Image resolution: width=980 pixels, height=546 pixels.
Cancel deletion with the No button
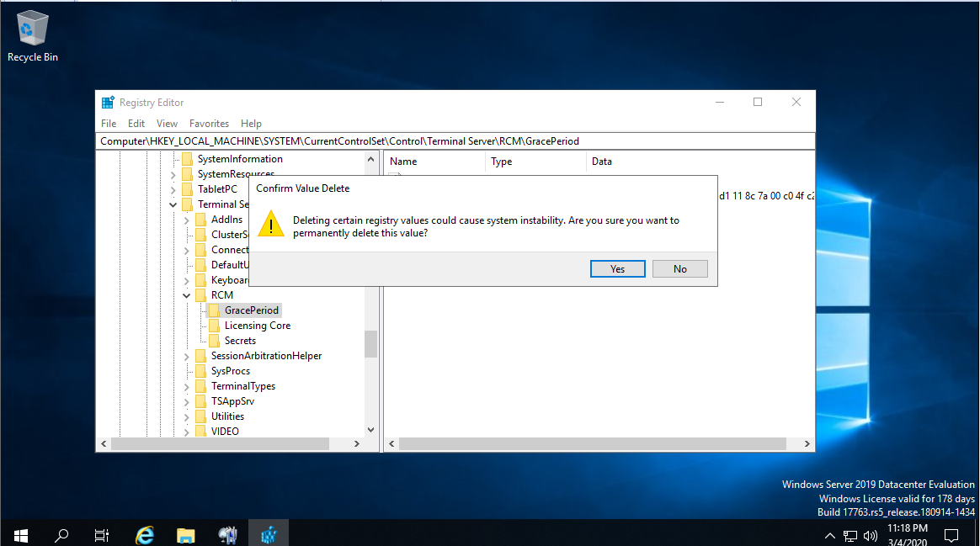pos(680,268)
